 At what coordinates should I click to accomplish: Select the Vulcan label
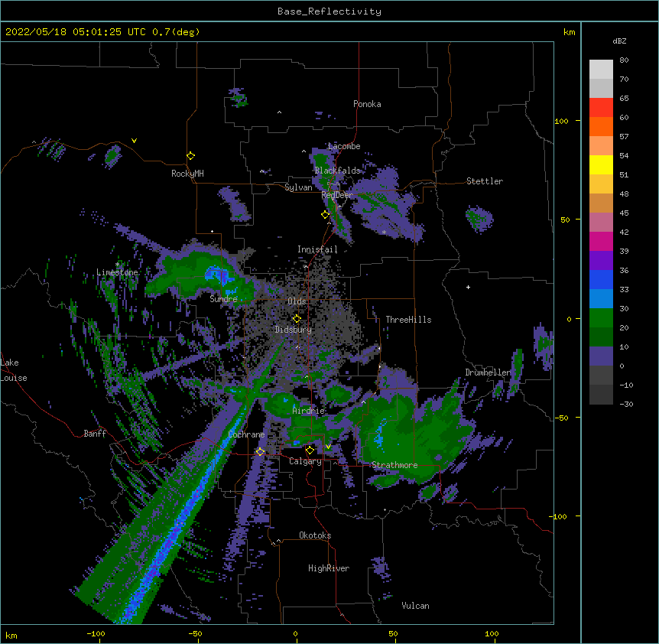(x=415, y=606)
